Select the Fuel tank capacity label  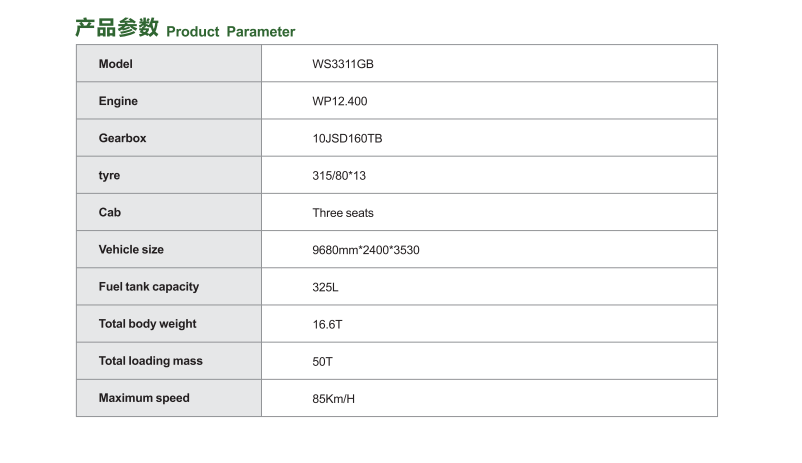point(149,287)
